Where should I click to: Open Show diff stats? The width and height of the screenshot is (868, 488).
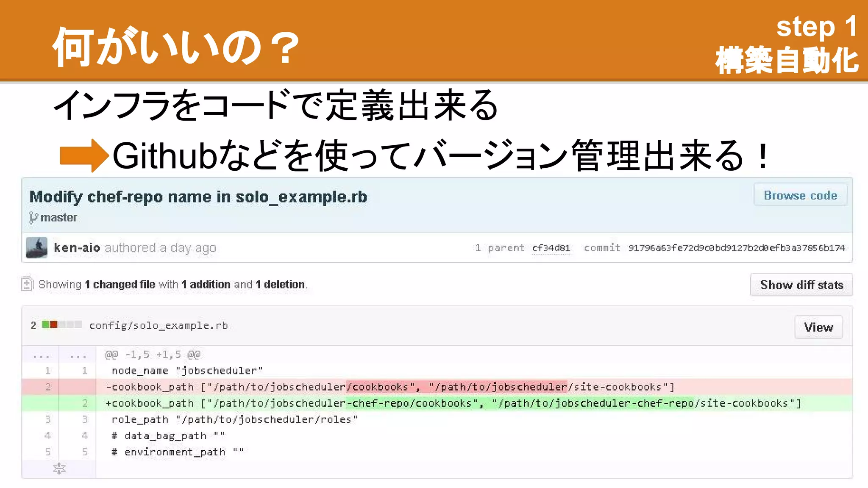coord(801,285)
